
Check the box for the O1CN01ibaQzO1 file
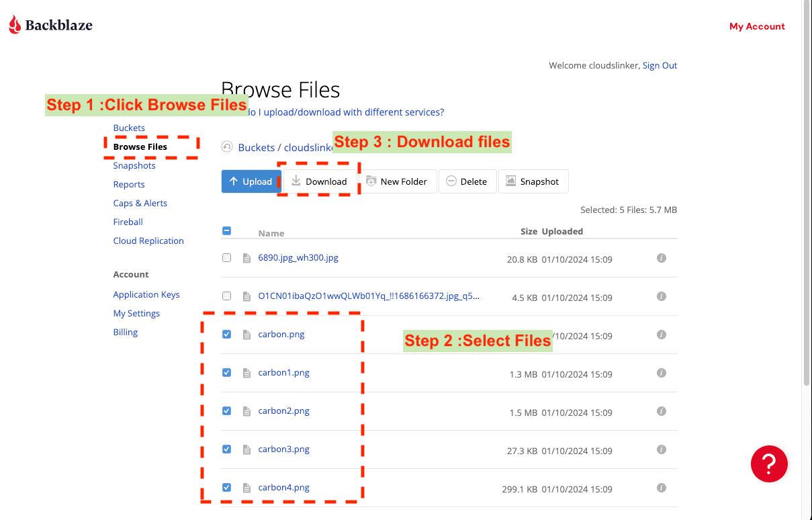point(226,296)
